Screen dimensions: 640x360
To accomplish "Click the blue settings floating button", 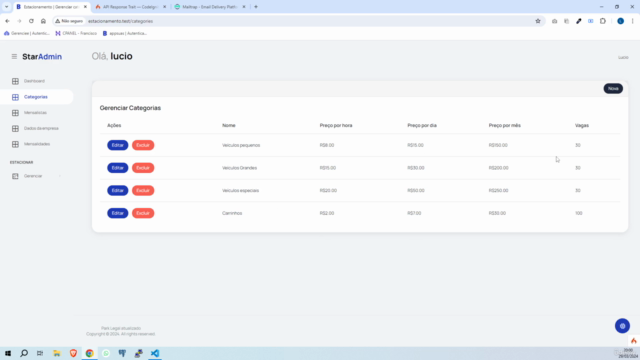I will 622,326.
